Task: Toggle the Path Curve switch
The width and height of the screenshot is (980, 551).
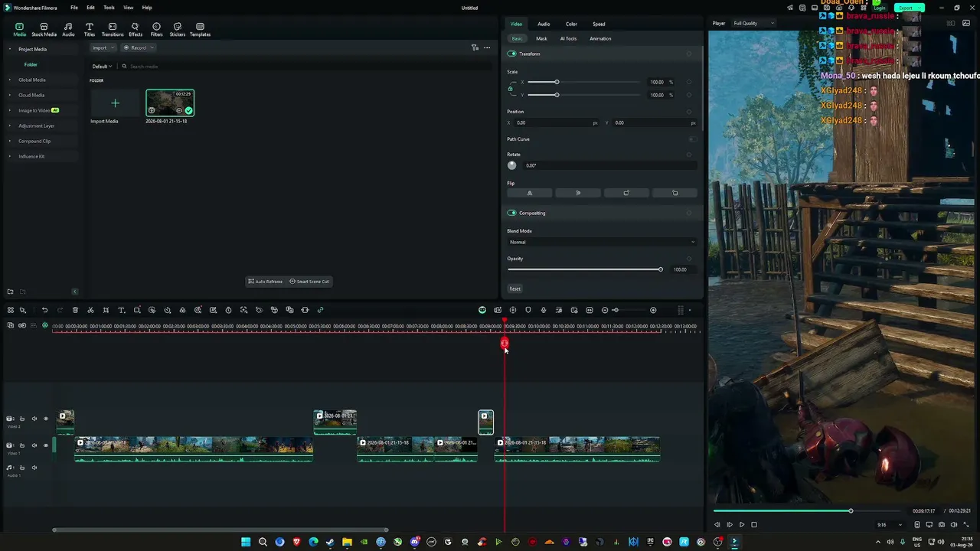Action: (692, 139)
